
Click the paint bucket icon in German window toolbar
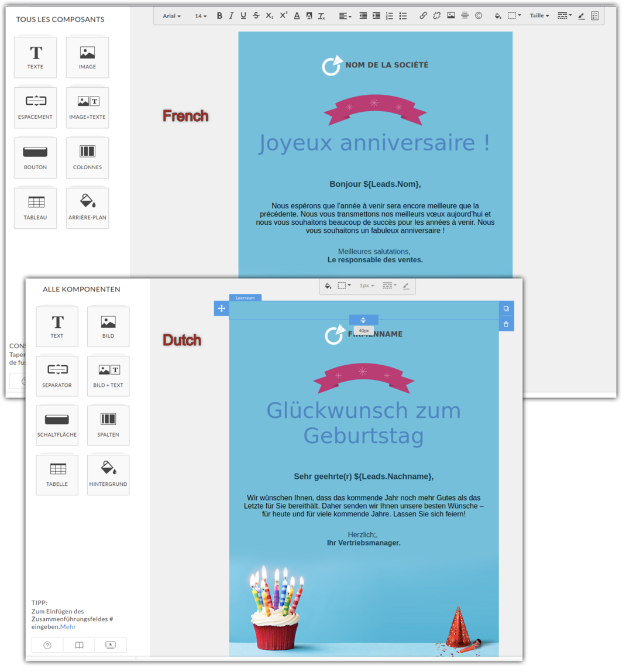click(x=328, y=286)
